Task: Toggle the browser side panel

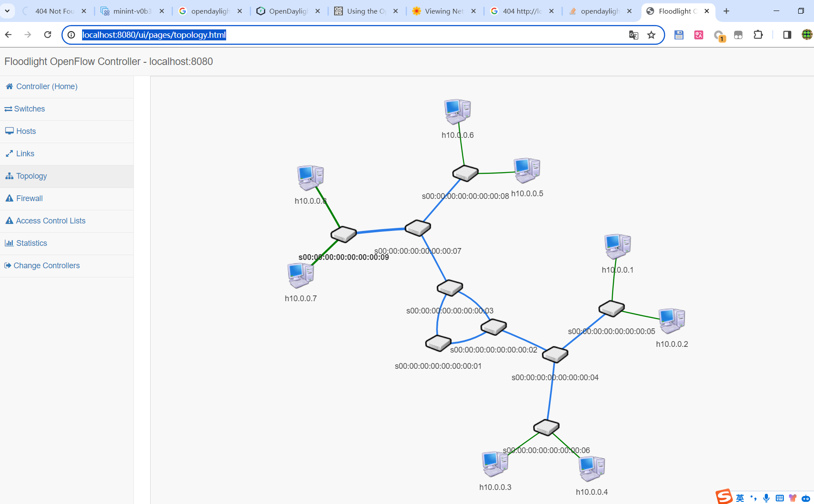Action: pos(787,35)
